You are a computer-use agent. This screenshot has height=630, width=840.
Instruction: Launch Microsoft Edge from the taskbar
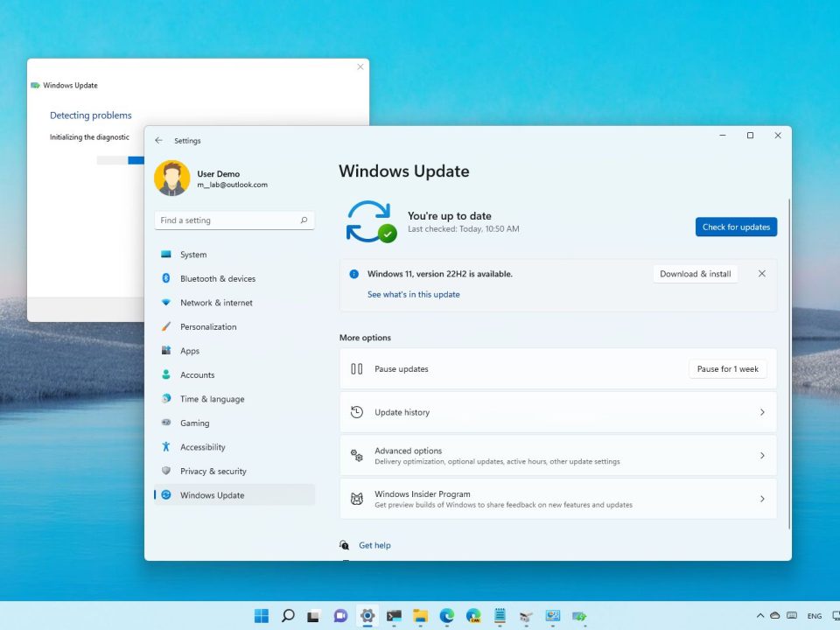coord(446,616)
